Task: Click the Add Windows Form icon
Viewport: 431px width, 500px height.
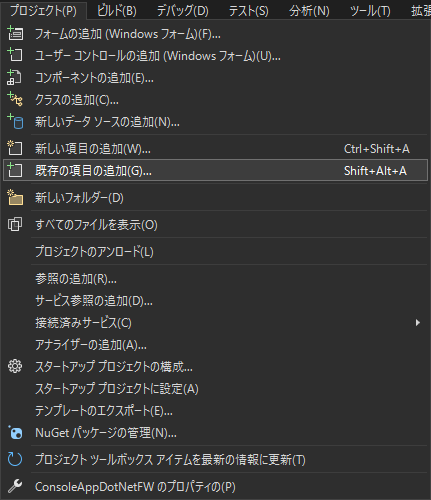Action: (x=15, y=33)
